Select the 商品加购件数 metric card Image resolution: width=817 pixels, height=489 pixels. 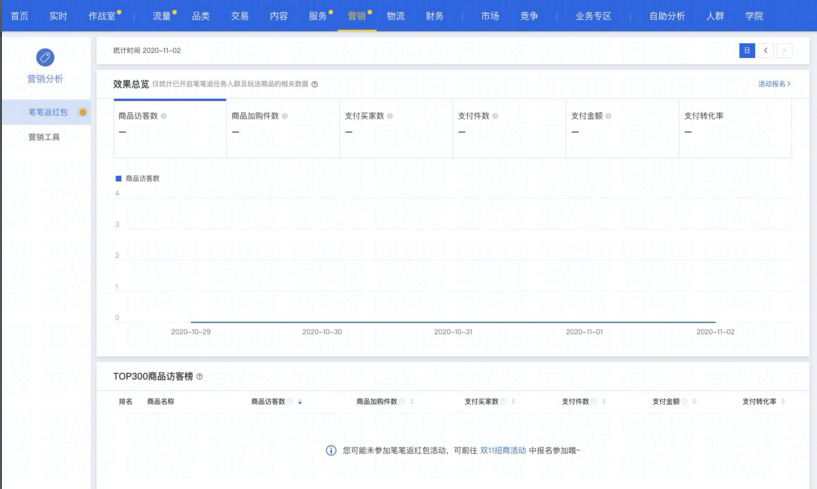tap(283, 128)
